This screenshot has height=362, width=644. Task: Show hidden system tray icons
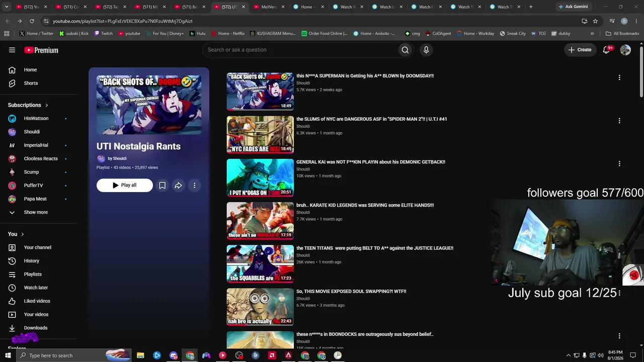pos(569,355)
